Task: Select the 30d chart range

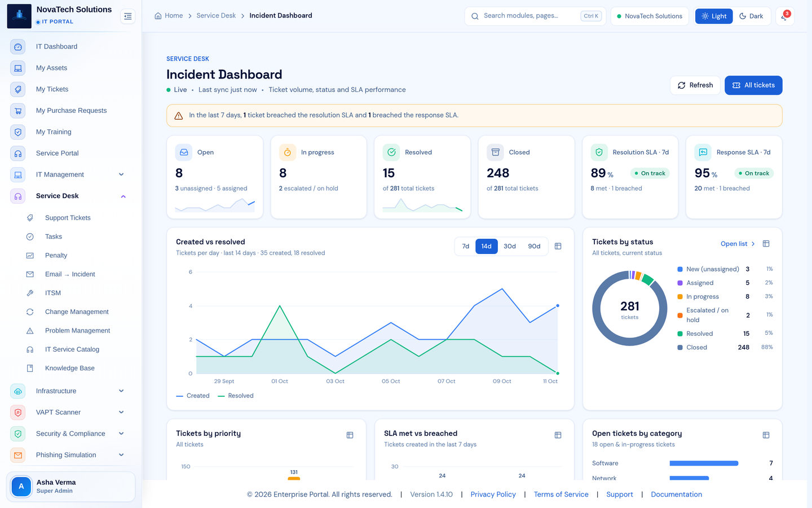Action: pyautogui.click(x=510, y=247)
